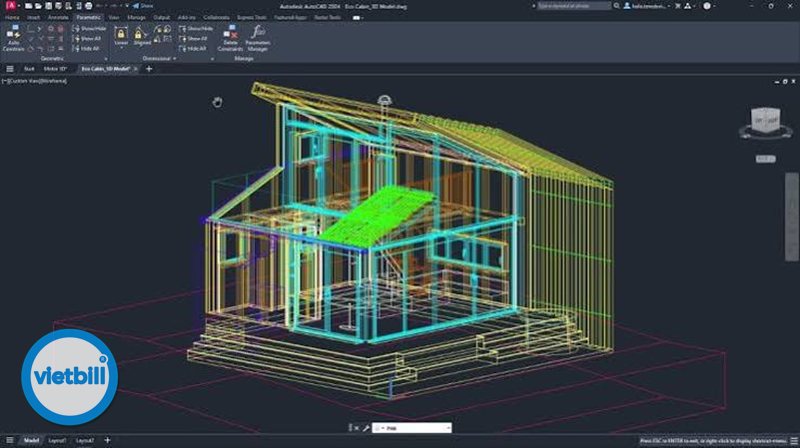This screenshot has width=800, height=448.
Task: Add new layout with plus icon
Action: coord(107,440)
